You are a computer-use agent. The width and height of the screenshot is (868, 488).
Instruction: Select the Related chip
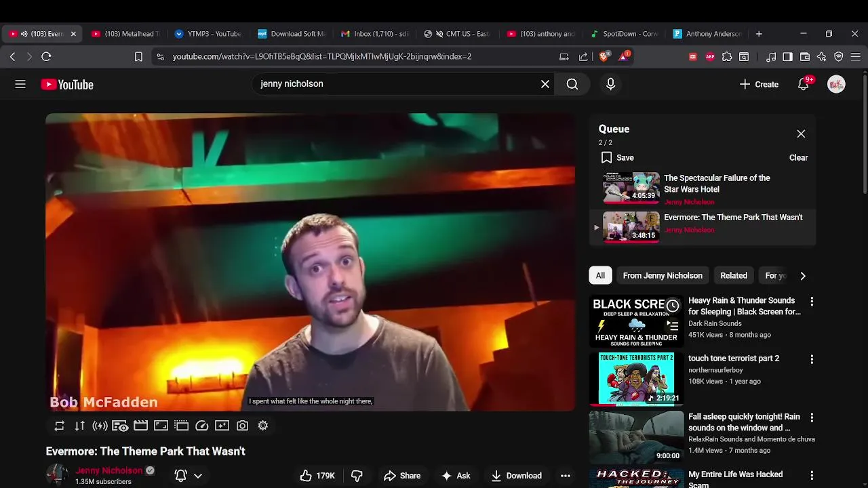(734, 275)
